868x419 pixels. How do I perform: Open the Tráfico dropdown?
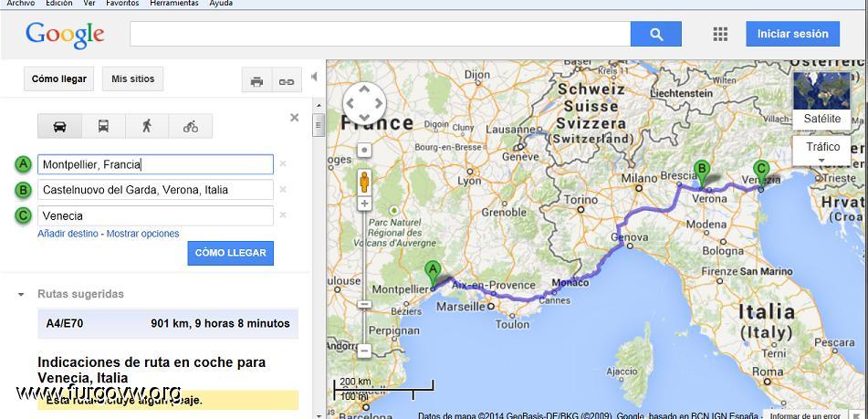[822, 151]
